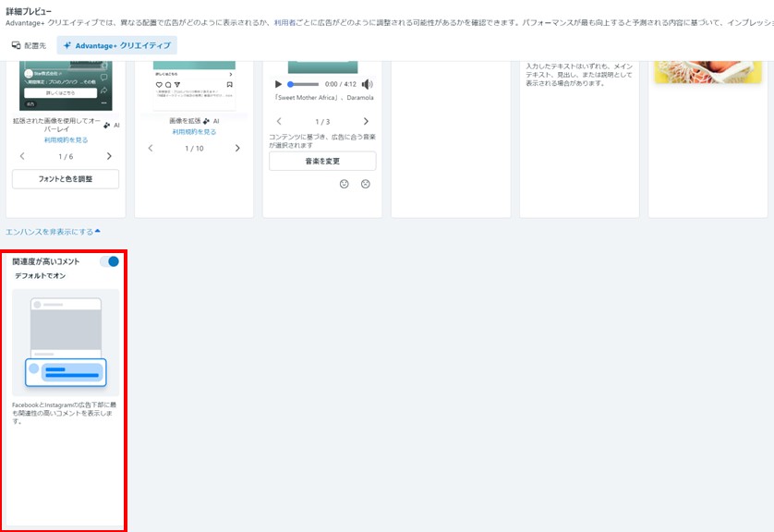The width and height of the screenshot is (774, 532).
Task: Switch to the 配置先 tab
Action: 30,45
